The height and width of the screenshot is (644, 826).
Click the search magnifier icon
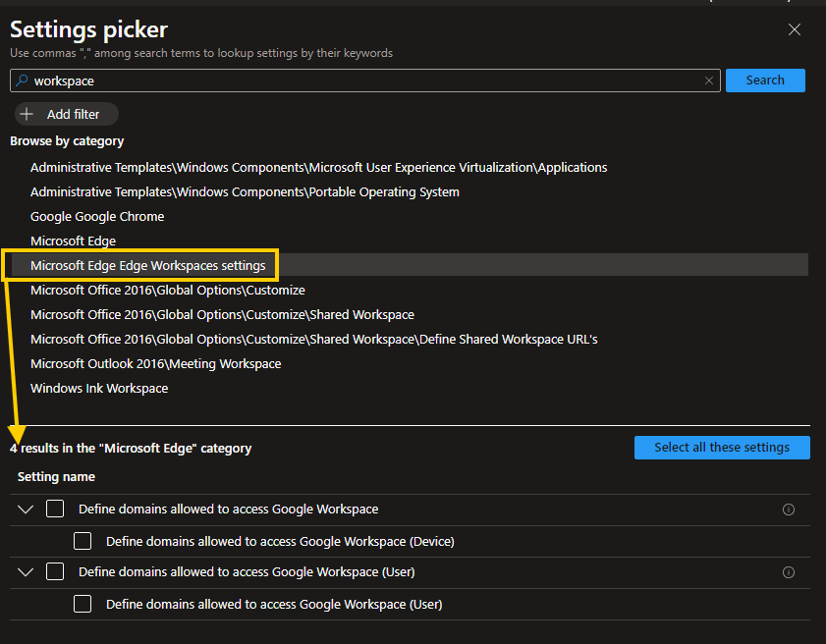[x=22, y=80]
